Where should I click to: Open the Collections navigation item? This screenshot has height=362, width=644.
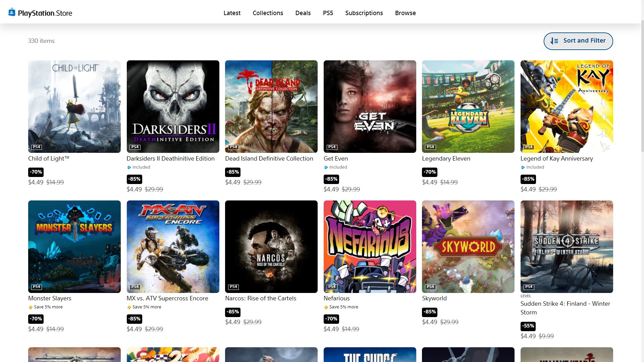268,13
